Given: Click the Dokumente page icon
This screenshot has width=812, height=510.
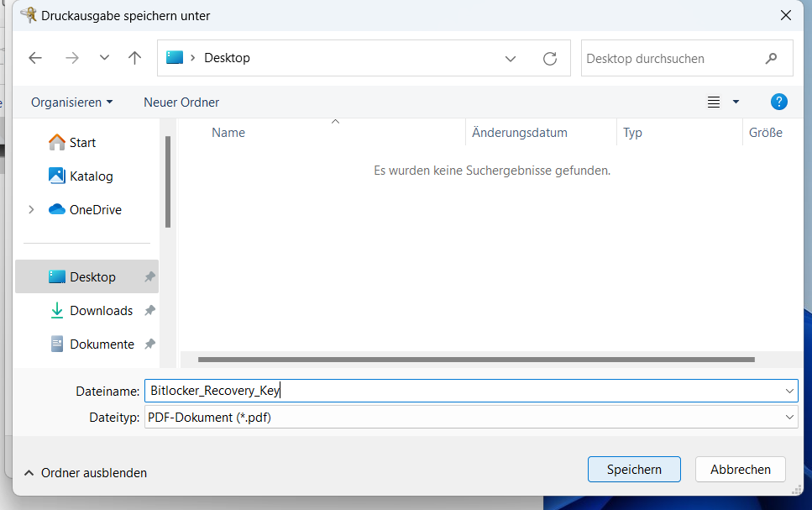Looking at the screenshot, I should coord(57,344).
